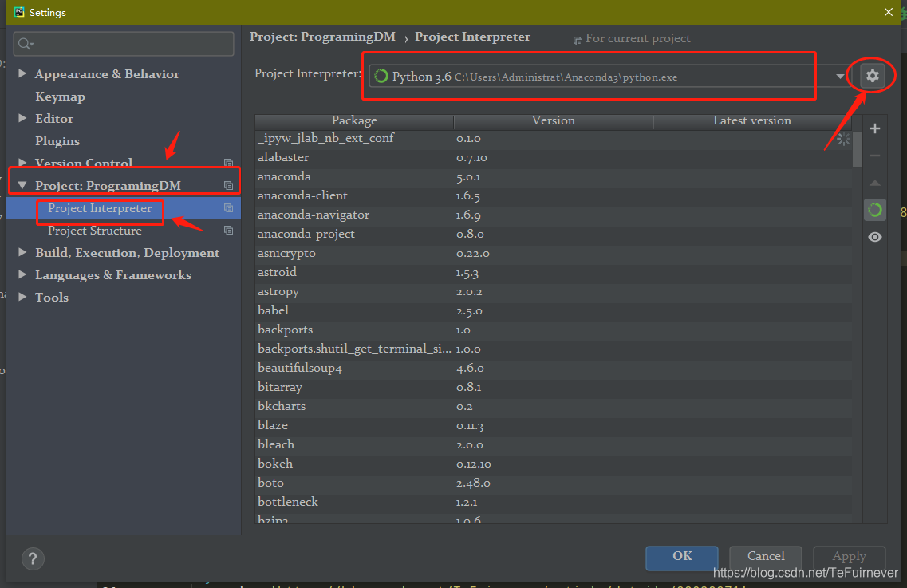
Task: Select Project Interpreter in the tree
Action: coord(100,207)
